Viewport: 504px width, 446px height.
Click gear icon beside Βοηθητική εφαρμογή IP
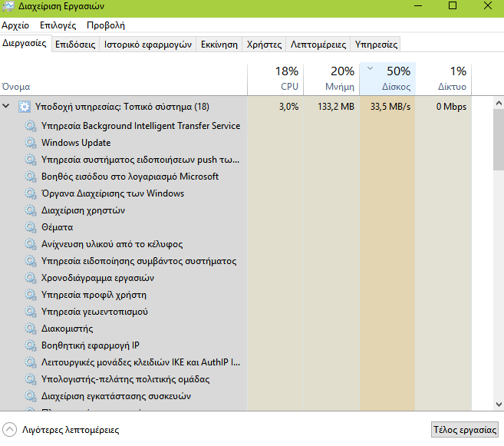pyautogui.click(x=31, y=345)
